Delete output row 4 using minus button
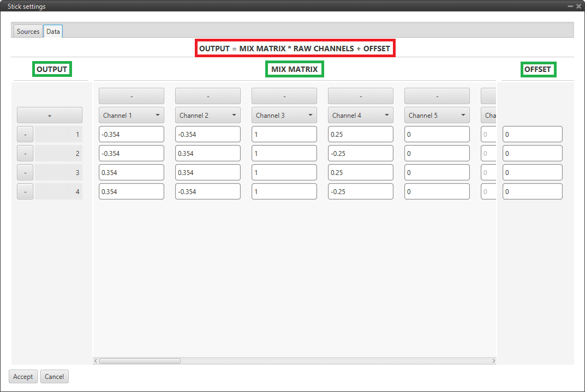Viewport: 585px width, 392px height. pyautogui.click(x=25, y=191)
